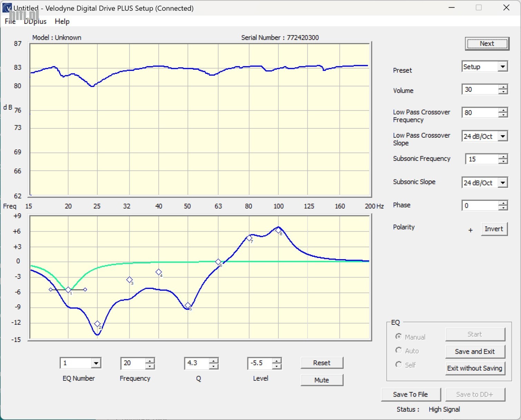Reset the current EQ band
This screenshot has height=420, width=521.
coord(322,363)
